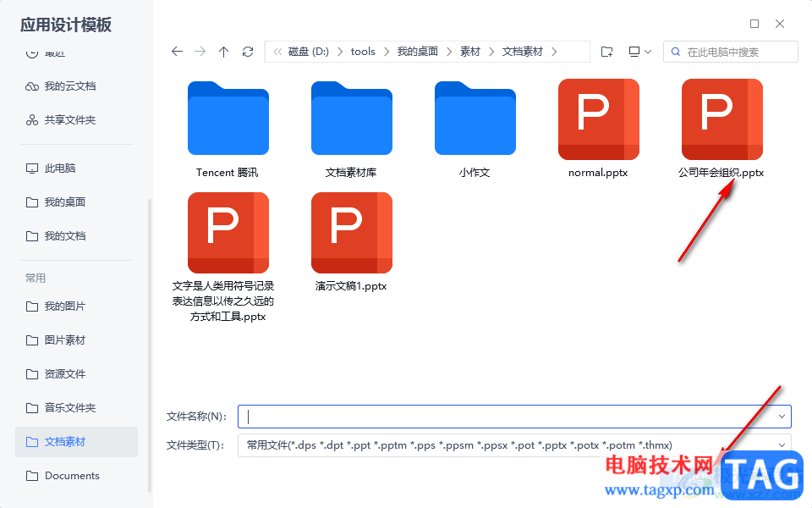The image size is (812, 508).
Task: Click the share icon beside 共享文件夹
Action: 32,120
